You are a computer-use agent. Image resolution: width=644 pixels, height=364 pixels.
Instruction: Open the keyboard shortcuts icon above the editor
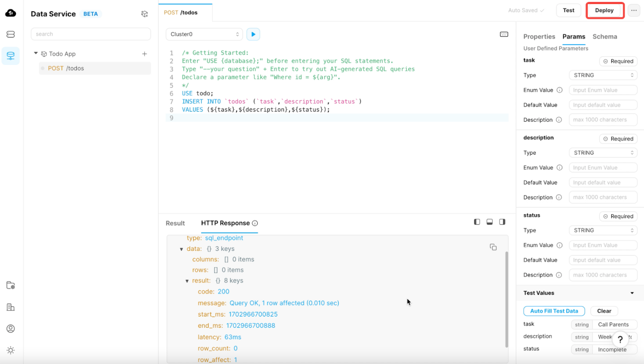point(504,34)
